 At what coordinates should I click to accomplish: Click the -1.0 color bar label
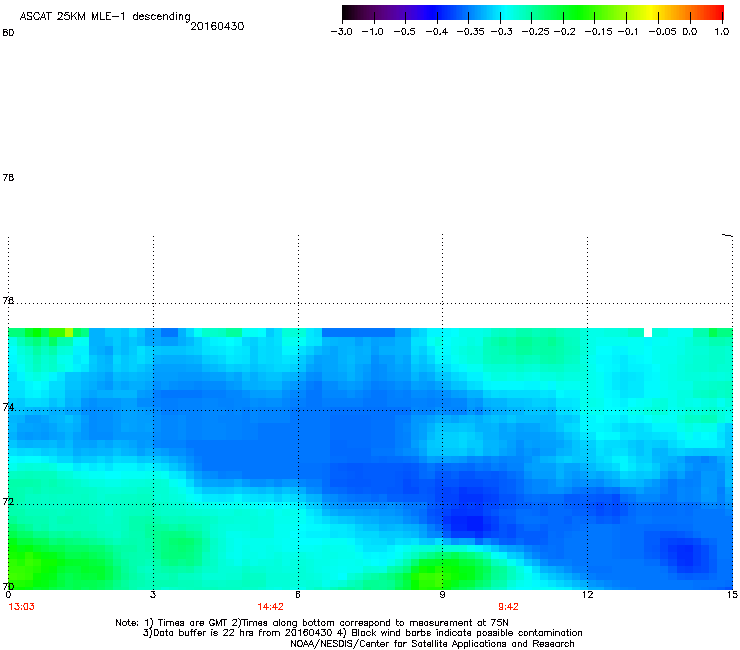click(373, 32)
